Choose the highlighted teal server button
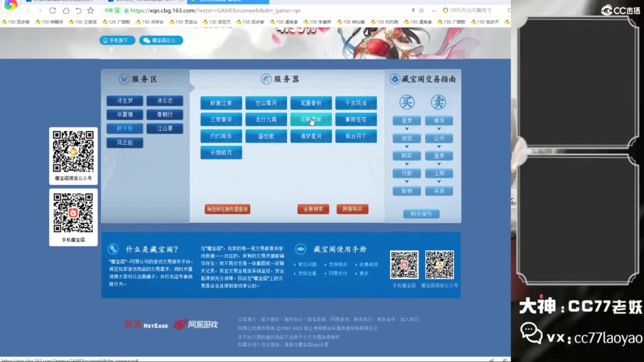The width and height of the screenshot is (644, 362). pos(311,120)
